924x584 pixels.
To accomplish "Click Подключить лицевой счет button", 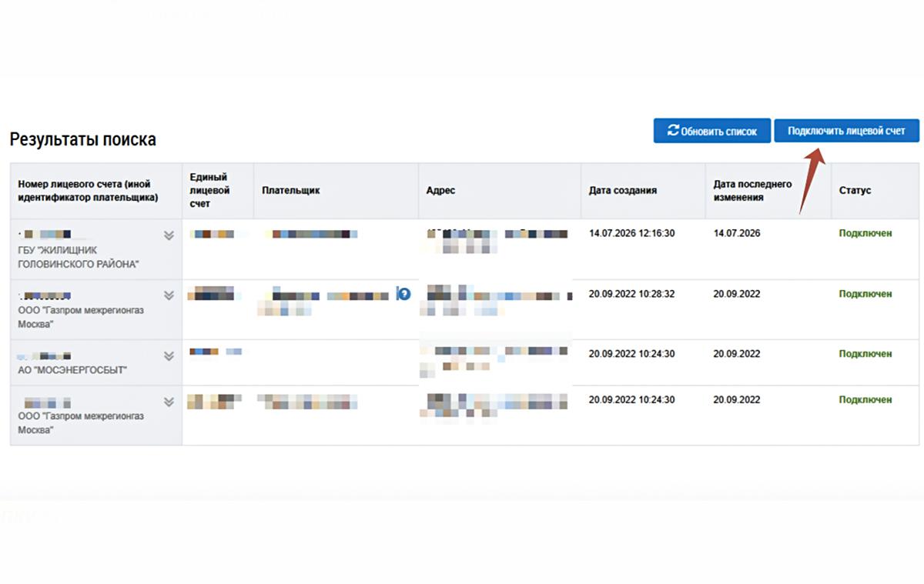I will (x=846, y=131).
